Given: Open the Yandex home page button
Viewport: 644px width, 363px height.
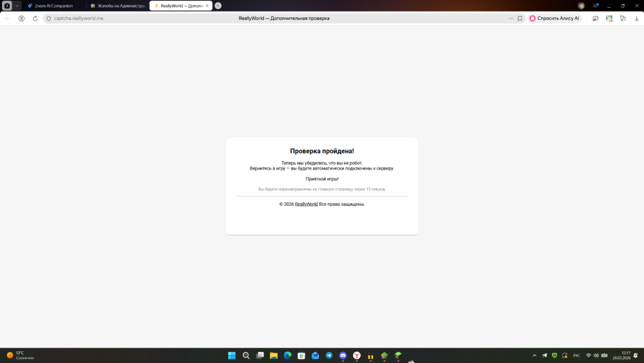Looking at the screenshot, I should click(x=21, y=19).
